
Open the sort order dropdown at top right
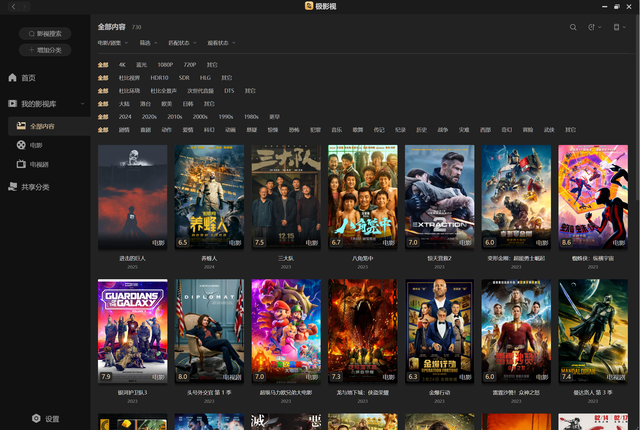point(595,27)
